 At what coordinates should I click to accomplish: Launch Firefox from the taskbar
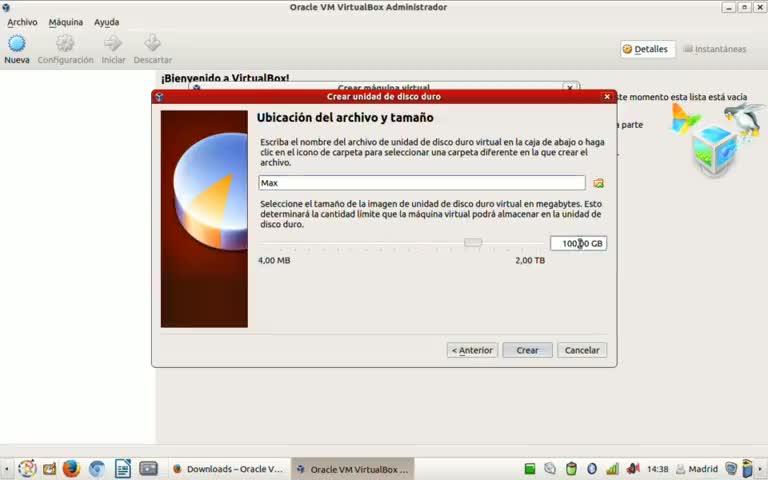tap(72, 469)
